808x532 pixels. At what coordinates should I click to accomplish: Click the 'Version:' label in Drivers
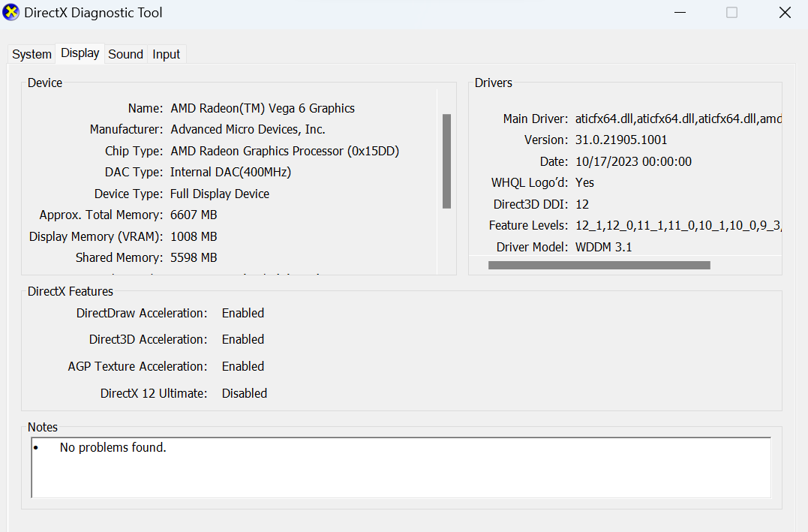546,140
